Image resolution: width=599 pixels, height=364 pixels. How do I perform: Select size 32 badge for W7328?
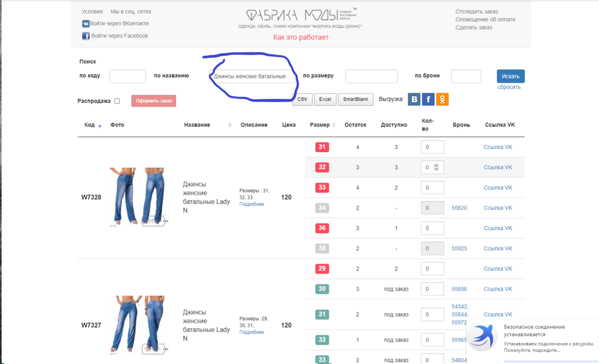(x=322, y=167)
